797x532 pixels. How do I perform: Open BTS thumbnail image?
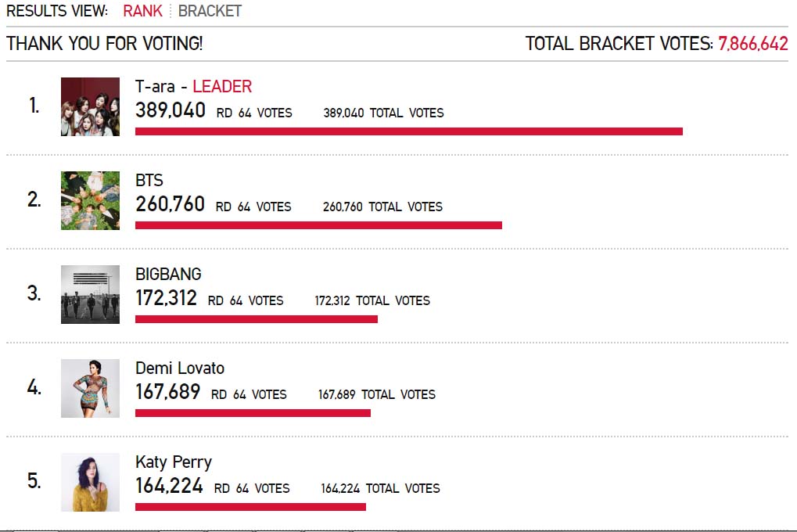pos(91,200)
